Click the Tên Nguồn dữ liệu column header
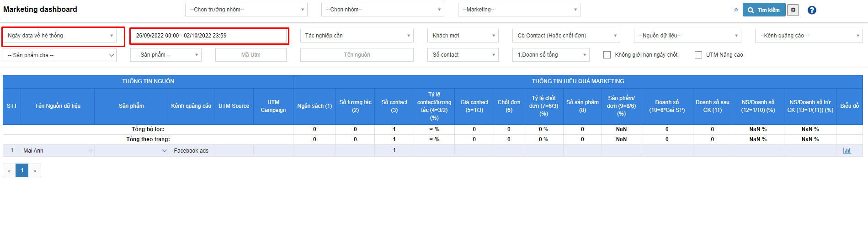Screen dimensions: 868x228 [58, 106]
